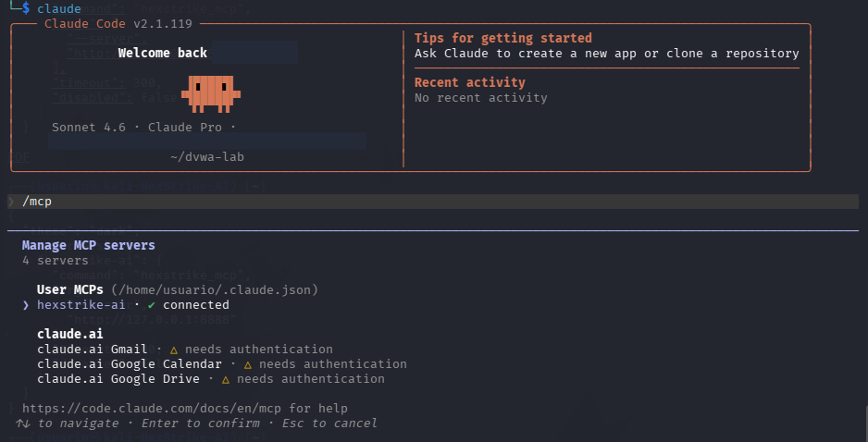868x442 pixels.
Task: Click the 'No recent activity' text
Action: tap(481, 98)
